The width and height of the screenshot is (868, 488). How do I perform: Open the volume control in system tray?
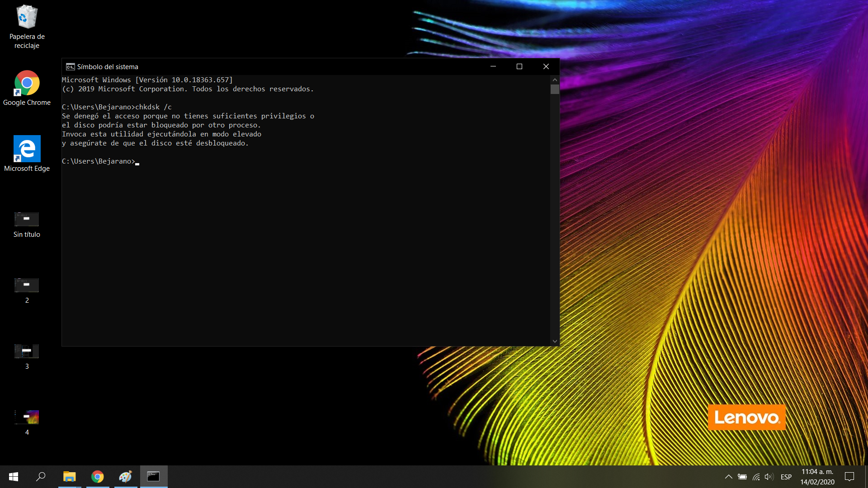[x=769, y=477]
